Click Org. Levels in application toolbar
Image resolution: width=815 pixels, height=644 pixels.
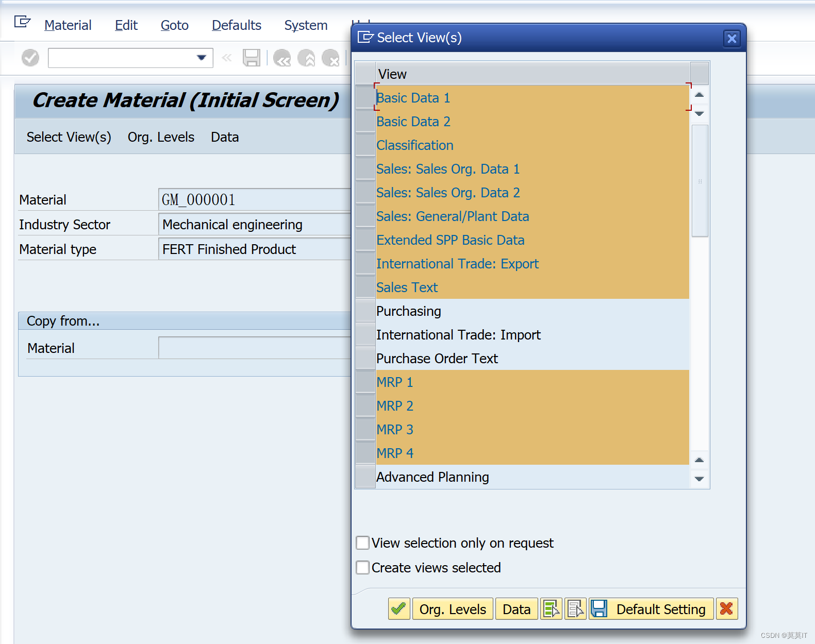161,137
